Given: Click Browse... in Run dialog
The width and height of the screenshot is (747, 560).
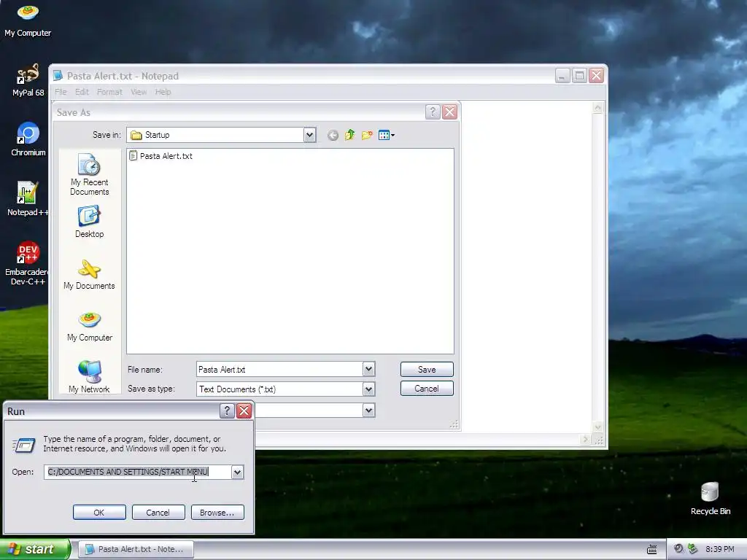Looking at the screenshot, I should 217,513.
